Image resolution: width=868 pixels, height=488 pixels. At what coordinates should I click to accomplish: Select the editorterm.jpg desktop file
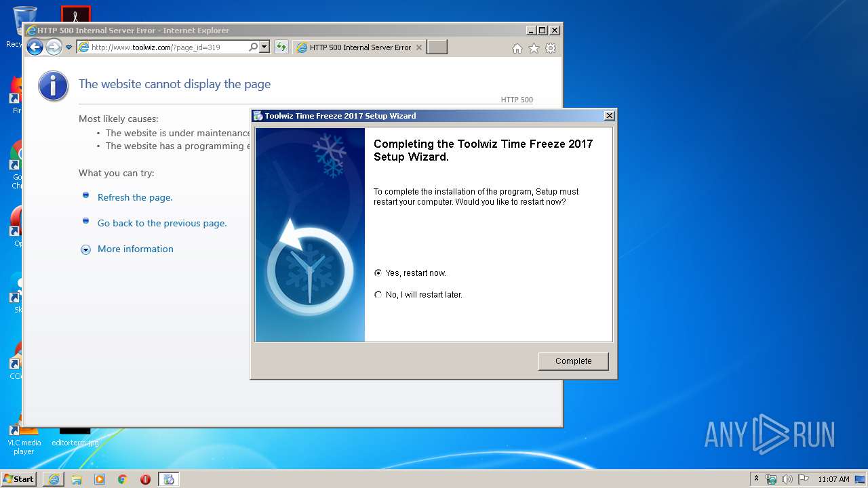tap(75, 437)
